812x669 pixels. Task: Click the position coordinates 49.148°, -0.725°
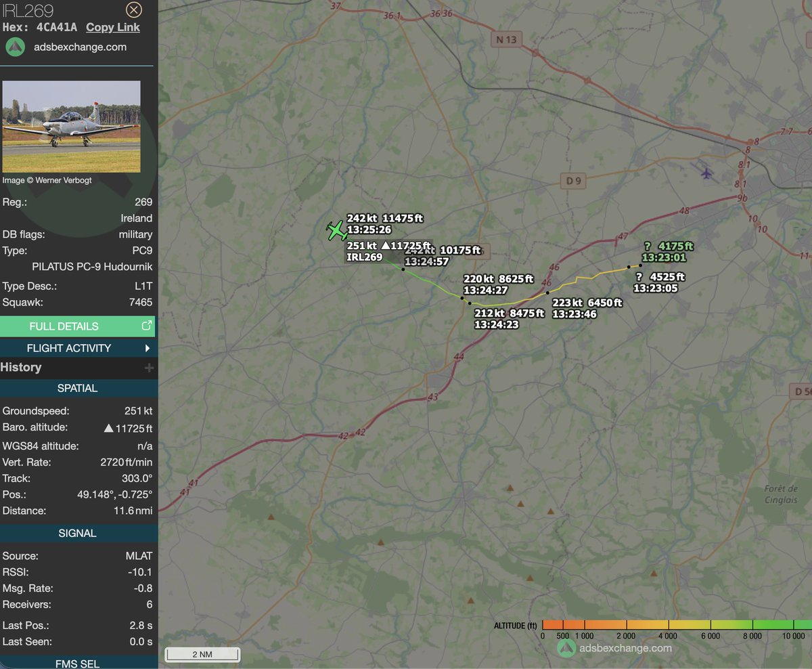coord(114,494)
